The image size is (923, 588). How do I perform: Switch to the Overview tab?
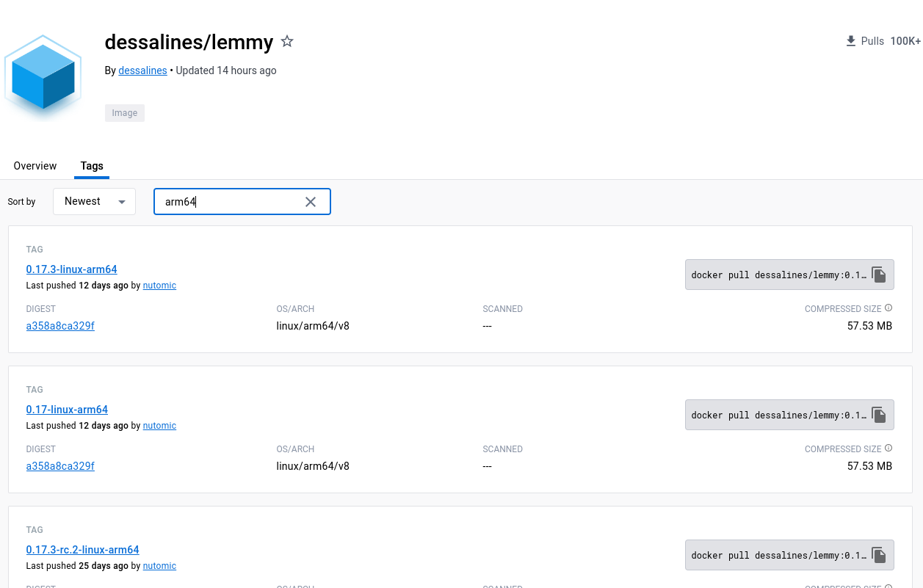click(x=35, y=166)
